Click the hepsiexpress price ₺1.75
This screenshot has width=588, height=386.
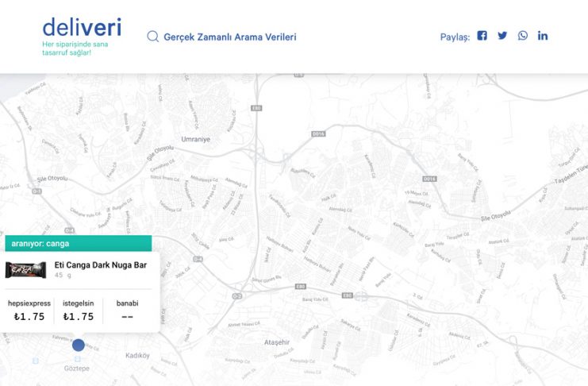[29, 317]
